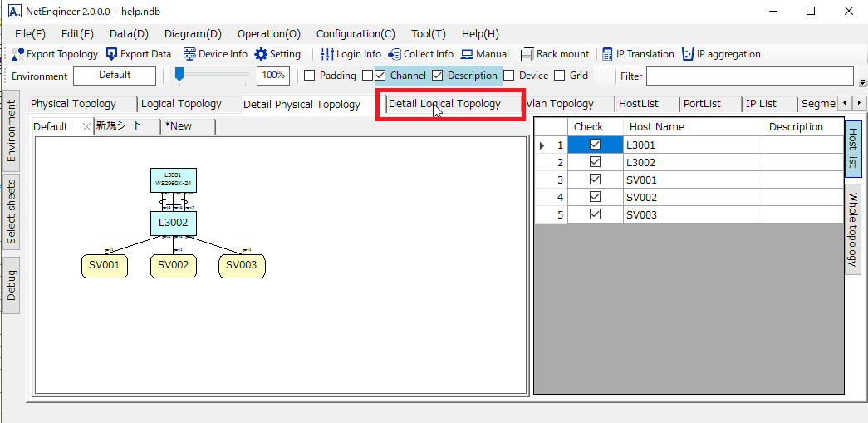Open the IP aggregation tool
Screen dimensions: 868x423
pos(688,54)
